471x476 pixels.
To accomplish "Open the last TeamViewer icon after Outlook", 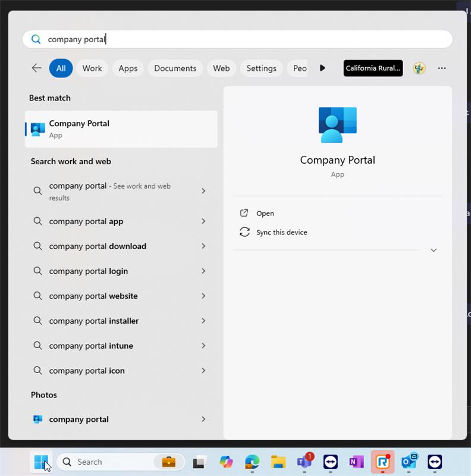I will coord(435,462).
